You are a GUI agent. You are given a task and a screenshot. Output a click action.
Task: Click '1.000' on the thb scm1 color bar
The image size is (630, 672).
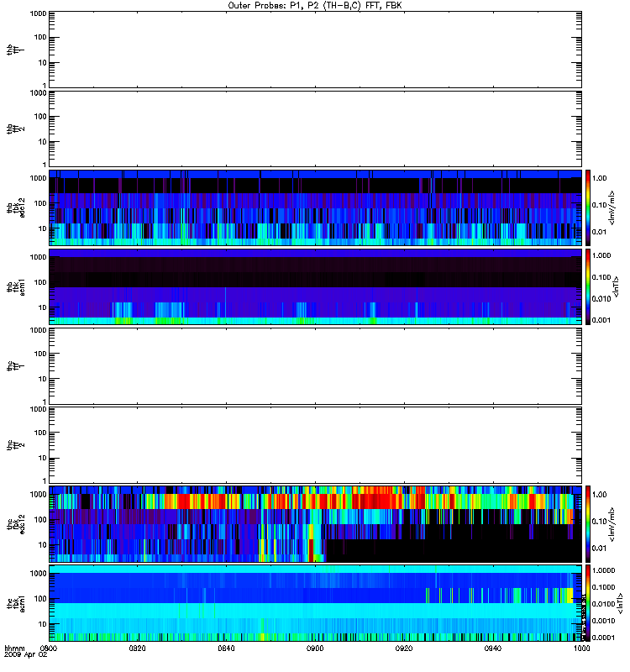[x=601, y=255]
